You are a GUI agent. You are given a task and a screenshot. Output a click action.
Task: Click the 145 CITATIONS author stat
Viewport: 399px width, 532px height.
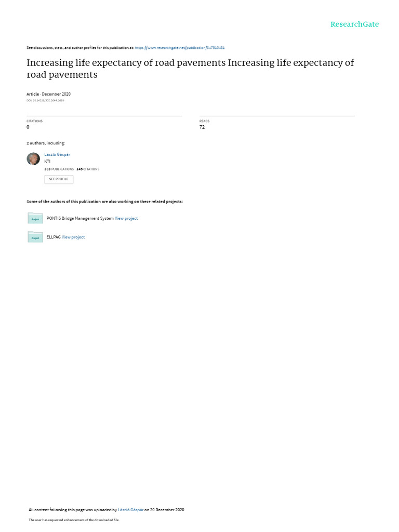click(x=88, y=169)
